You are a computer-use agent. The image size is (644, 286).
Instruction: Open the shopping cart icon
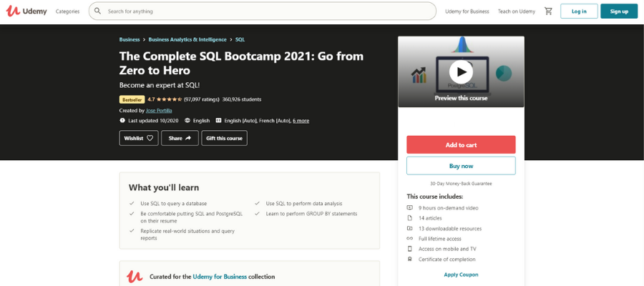pyautogui.click(x=548, y=11)
